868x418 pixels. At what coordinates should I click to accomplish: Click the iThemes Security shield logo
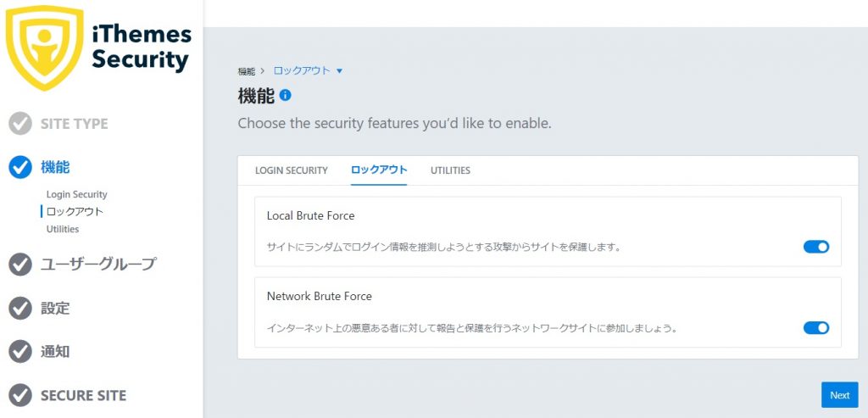[x=44, y=47]
